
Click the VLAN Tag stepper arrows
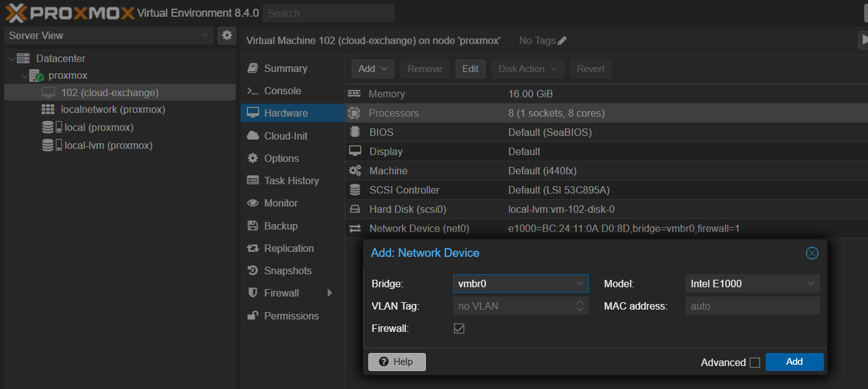point(580,306)
